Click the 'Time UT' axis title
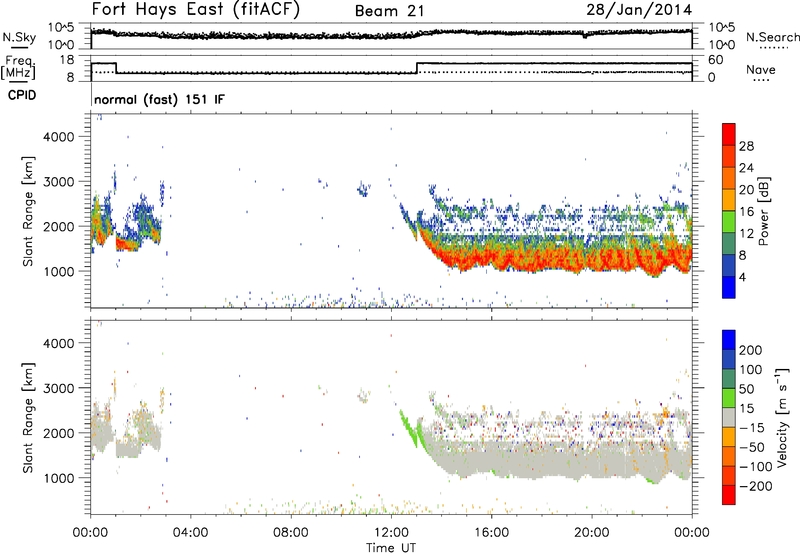The image size is (800, 554). pyautogui.click(x=391, y=547)
